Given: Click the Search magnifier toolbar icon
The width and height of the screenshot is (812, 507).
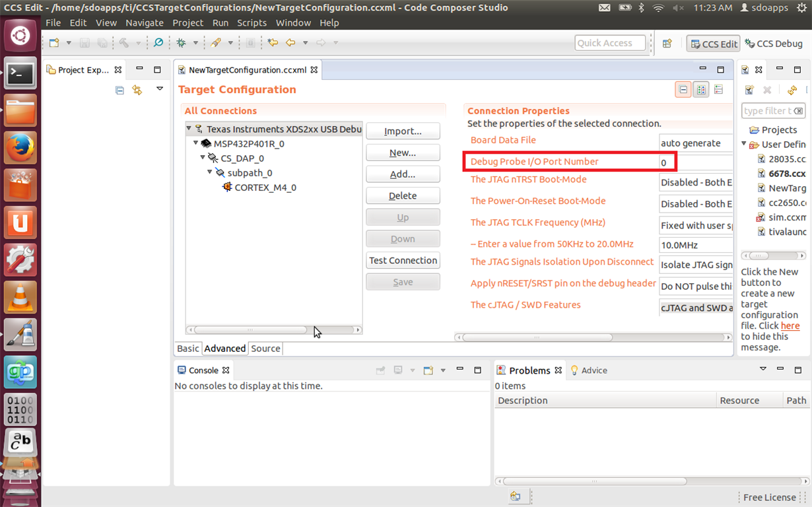Looking at the screenshot, I should (158, 43).
